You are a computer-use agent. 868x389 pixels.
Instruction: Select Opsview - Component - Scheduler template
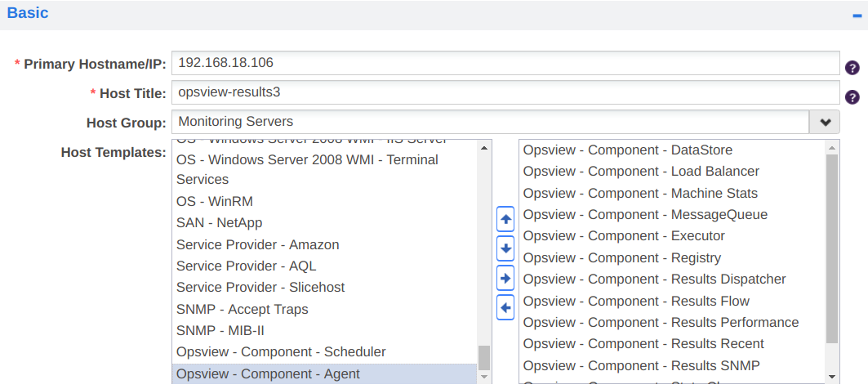[324, 352]
